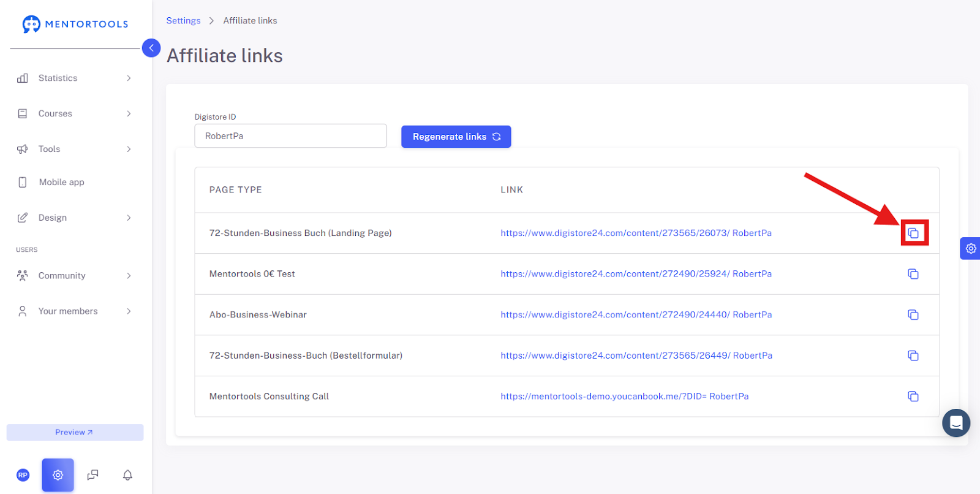Image resolution: width=980 pixels, height=494 pixels.
Task: Copy the 72-Stunden-Business-Buch Bestellformular link
Action: point(913,355)
